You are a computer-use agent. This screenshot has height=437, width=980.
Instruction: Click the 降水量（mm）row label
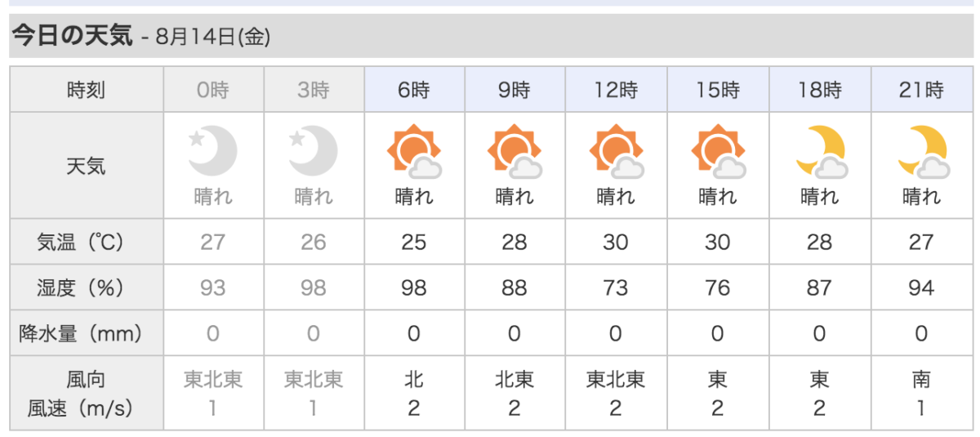tap(86, 333)
